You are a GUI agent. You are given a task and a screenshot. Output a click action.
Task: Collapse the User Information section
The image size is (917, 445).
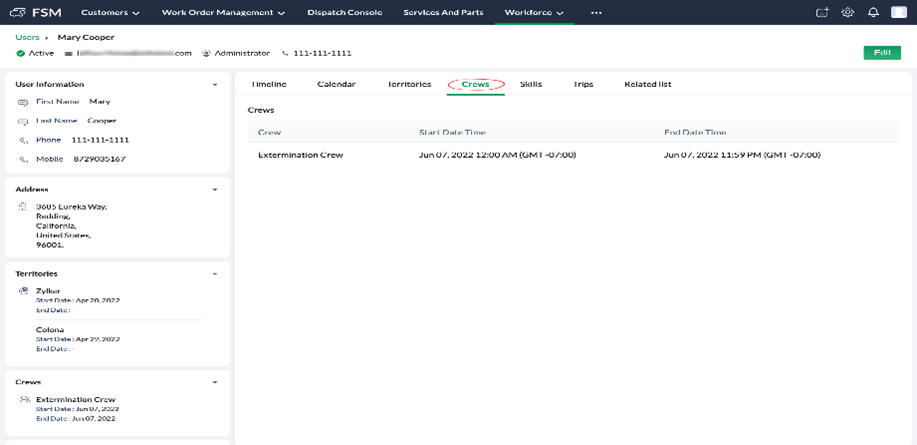coord(215,85)
